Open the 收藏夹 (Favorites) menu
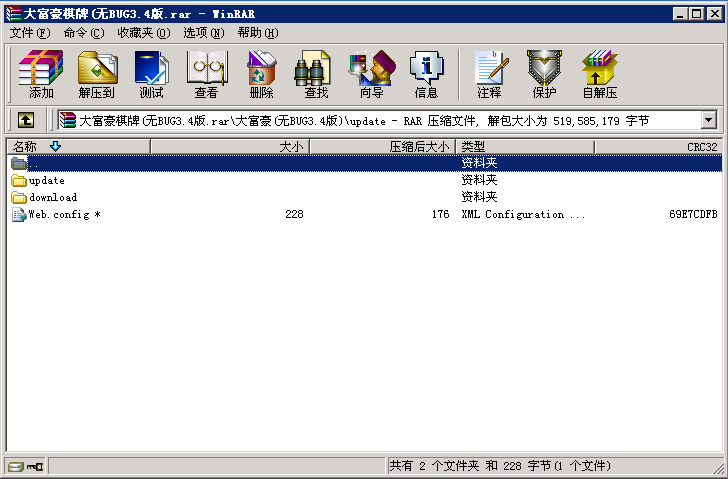Viewport: 728px width, 479px height. click(x=143, y=33)
